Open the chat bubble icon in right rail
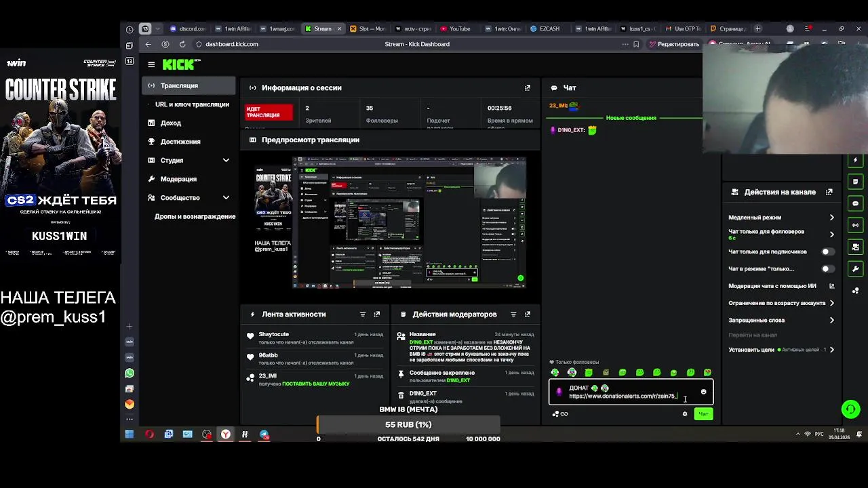The image size is (868, 488). coord(855,203)
